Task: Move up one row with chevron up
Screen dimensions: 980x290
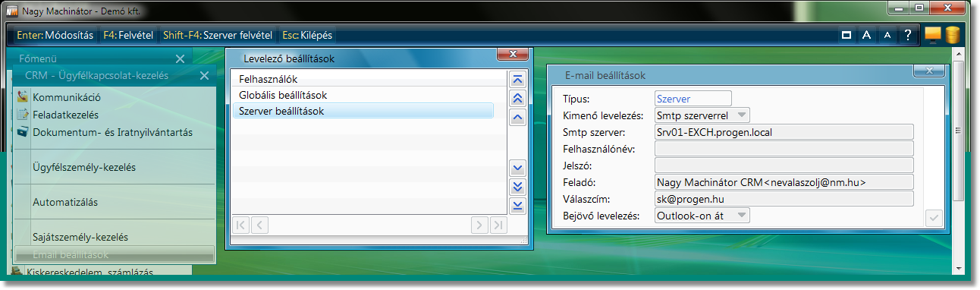Action: point(518,117)
